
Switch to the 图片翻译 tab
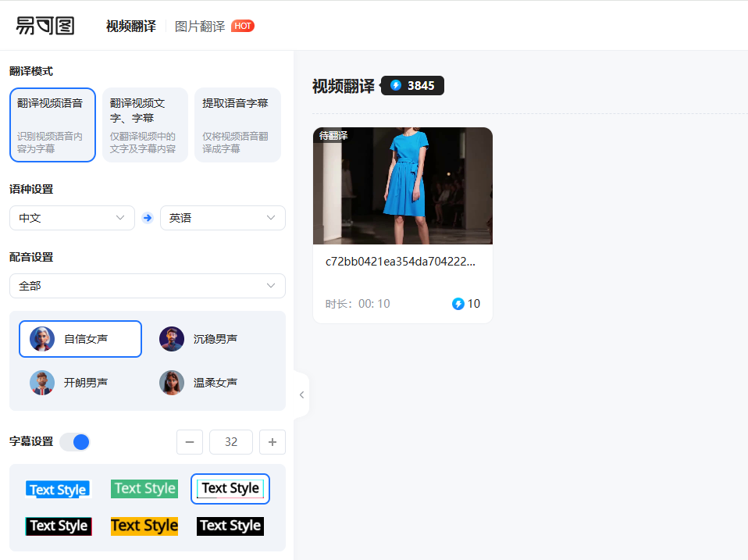point(200,26)
